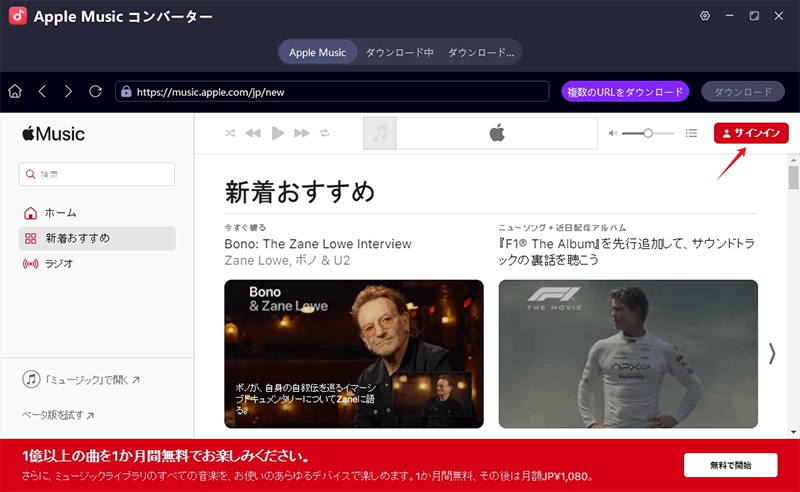Select 新着おすすめ in the sidebar
Viewport: 800px width, 492px height.
point(97,238)
